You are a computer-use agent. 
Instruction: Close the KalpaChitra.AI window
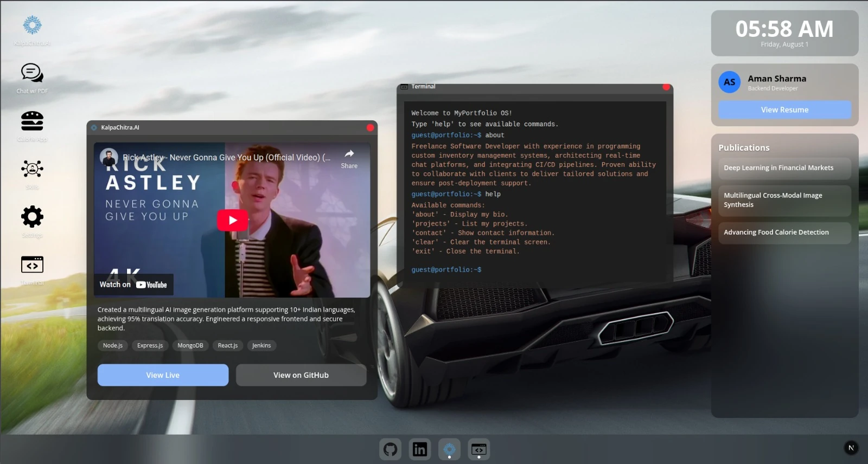(370, 128)
